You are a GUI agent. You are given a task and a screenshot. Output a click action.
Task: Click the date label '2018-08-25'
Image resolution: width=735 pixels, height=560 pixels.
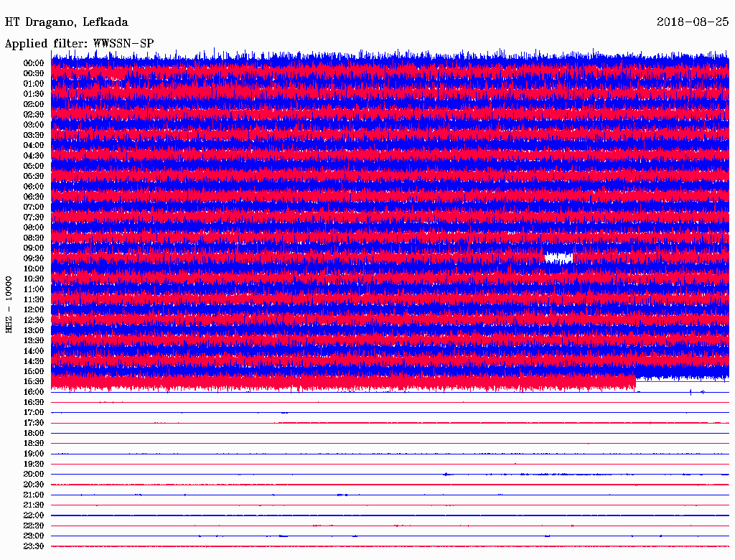(693, 22)
